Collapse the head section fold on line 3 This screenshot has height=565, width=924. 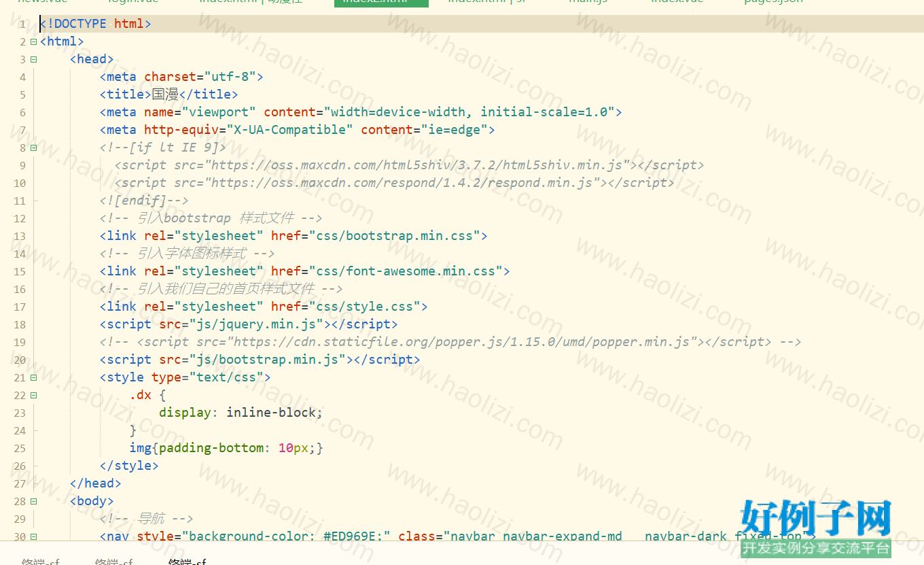[33, 59]
